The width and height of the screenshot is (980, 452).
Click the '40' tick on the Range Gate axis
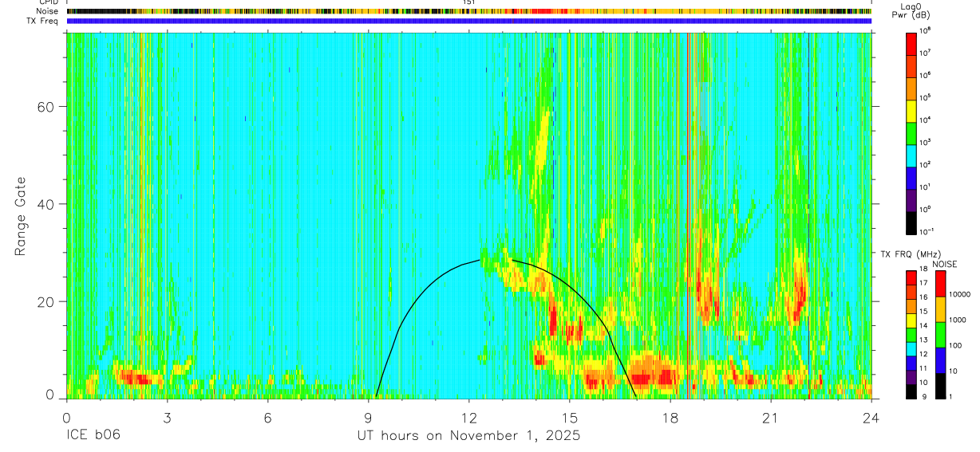click(x=45, y=204)
